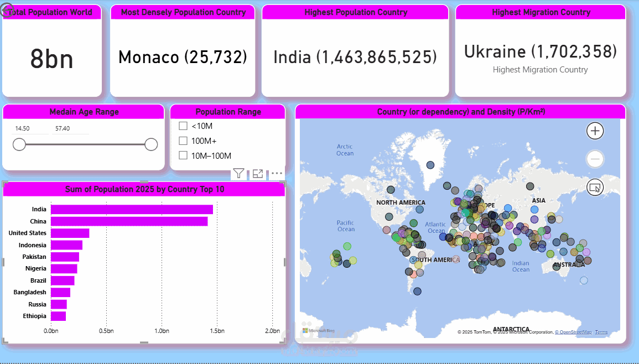Click the Ukraine (1,702,358) card value
The width and height of the screenshot is (639, 364).
coord(541,51)
